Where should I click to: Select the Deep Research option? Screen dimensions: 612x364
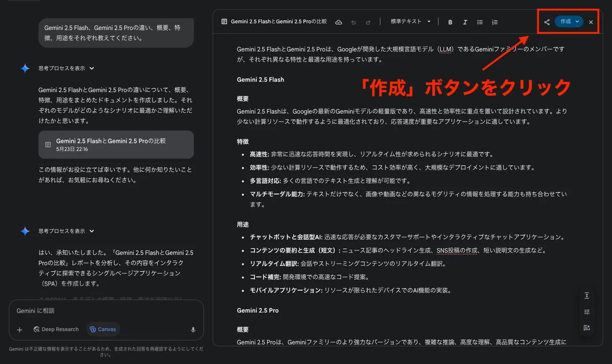click(56, 329)
